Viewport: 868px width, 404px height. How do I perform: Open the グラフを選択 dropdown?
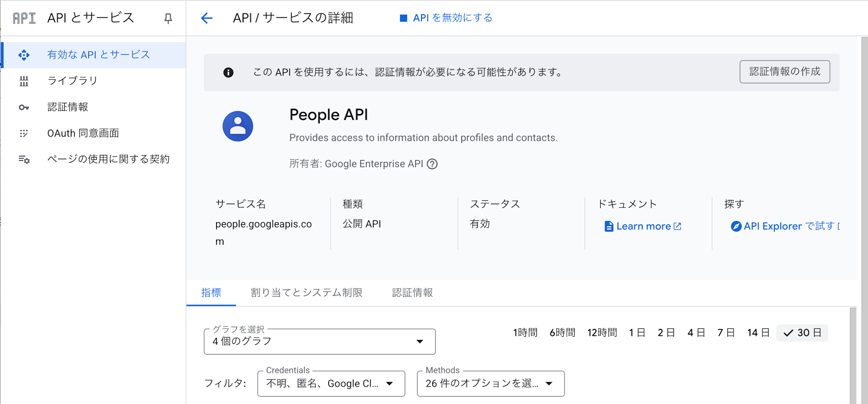pyautogui.click(x=319, y=342)
